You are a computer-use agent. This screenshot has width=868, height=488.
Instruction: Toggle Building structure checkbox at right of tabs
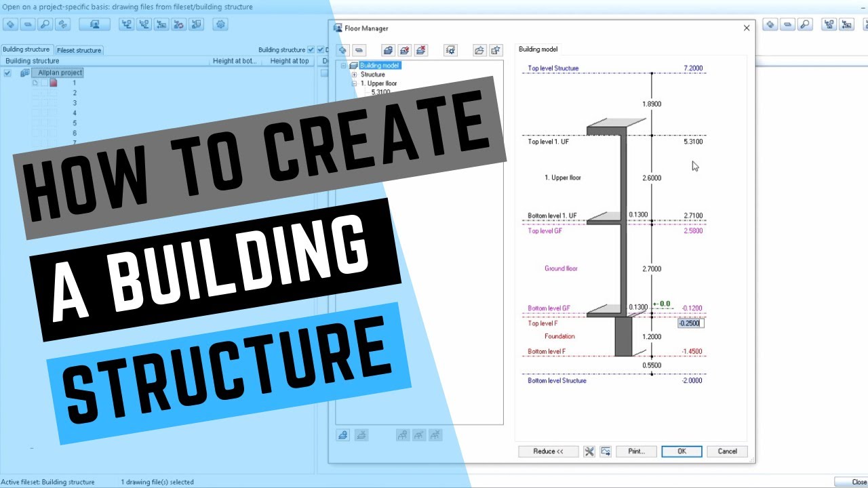tap(311, 50)
